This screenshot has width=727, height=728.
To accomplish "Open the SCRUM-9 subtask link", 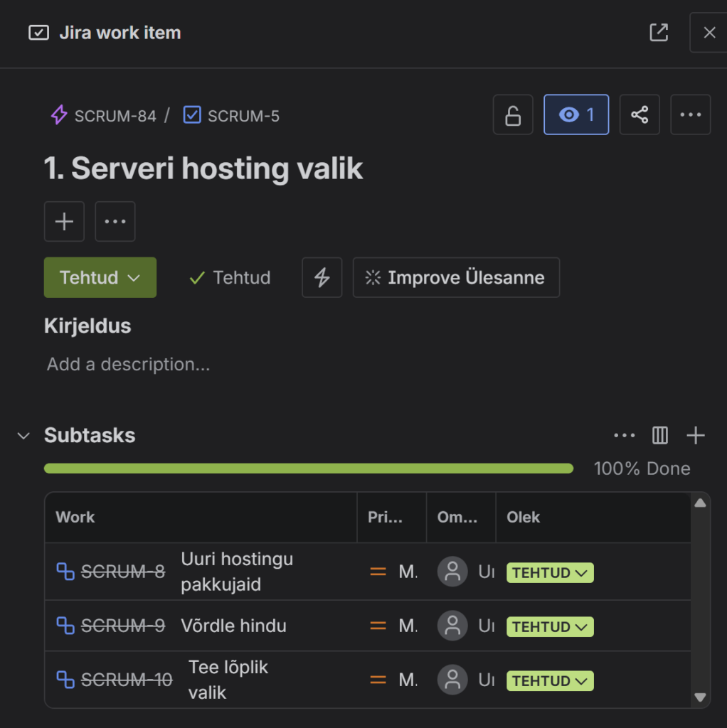I will 122,626.
